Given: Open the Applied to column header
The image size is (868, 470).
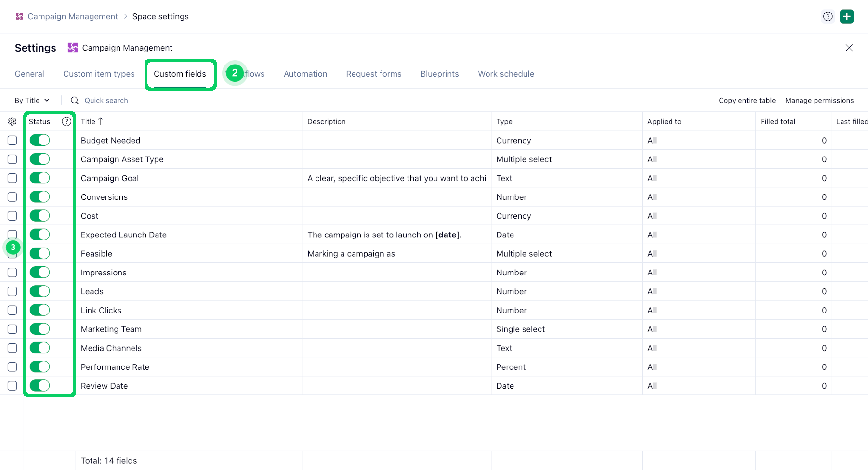Looking at the screenshot, I should [664, 122].
